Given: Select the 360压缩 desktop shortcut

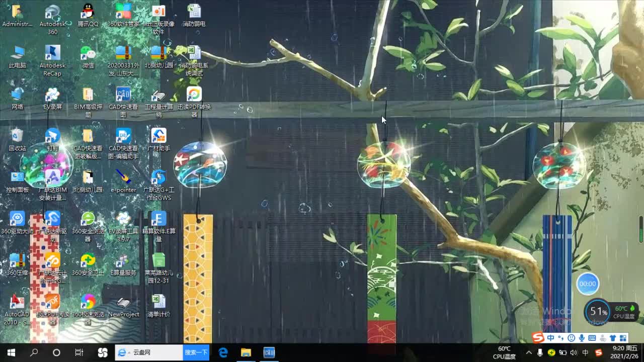Looking at the screenshot, I should click(17, 264).
